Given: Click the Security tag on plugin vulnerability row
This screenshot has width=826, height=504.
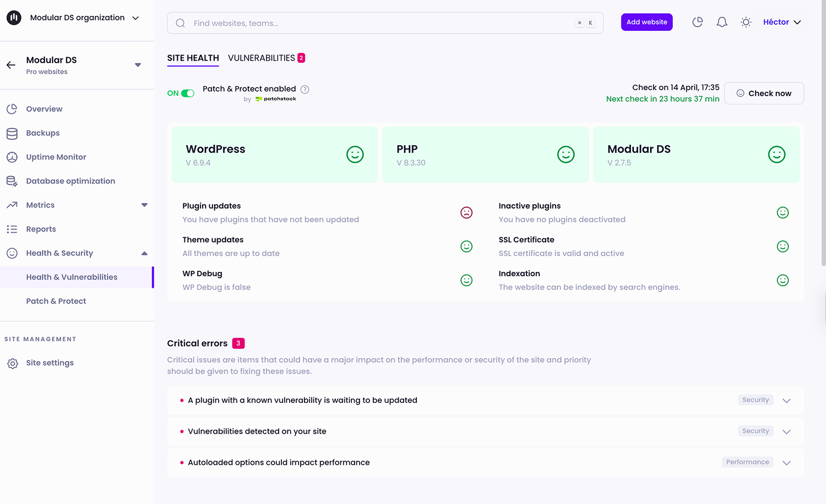Looking at the screenshot, I should [x=756, y=400].
